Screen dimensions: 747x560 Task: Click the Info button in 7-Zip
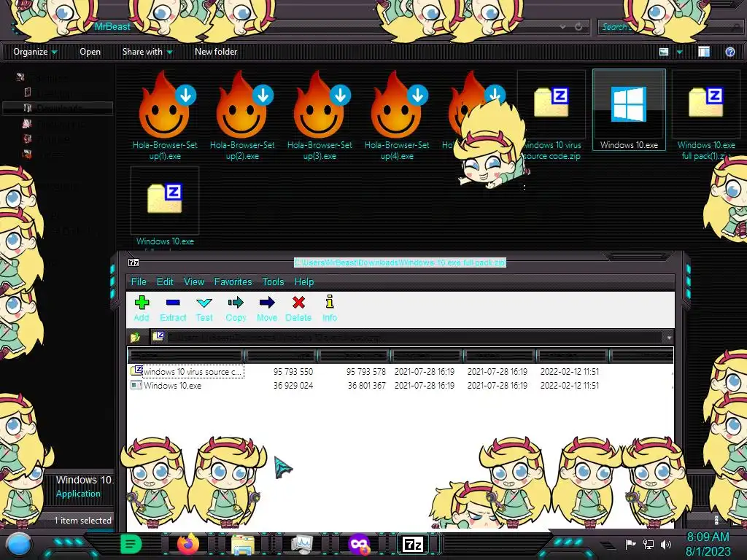point(329,308)
